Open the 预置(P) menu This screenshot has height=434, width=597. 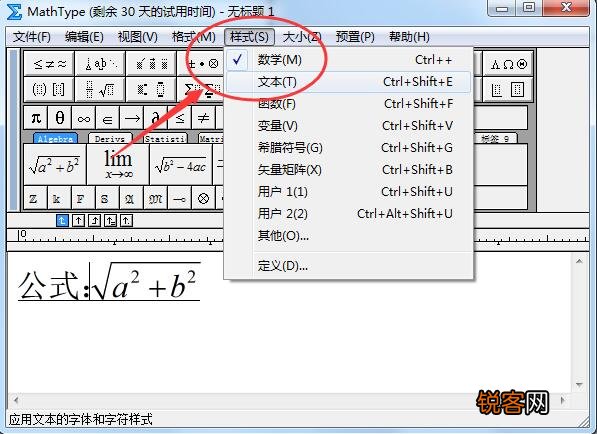pyautogui.click(x=355, y=37)
